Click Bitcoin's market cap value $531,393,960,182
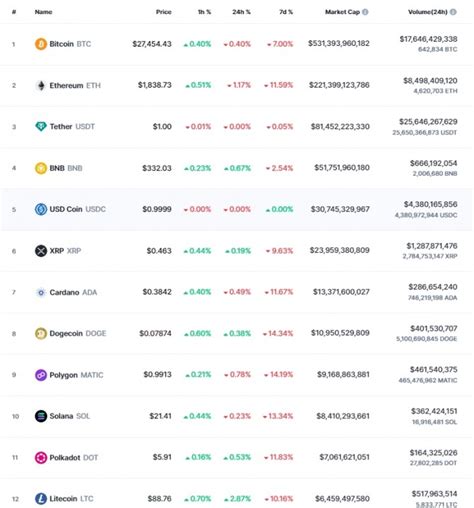This screenshot has width=474, height=508. click(x=339, y=44)
